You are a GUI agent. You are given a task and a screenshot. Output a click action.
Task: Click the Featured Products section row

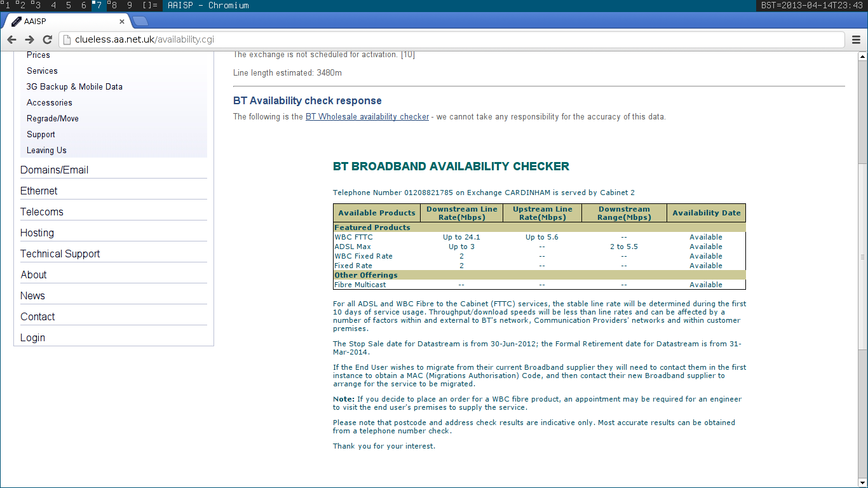pos(539,227)
